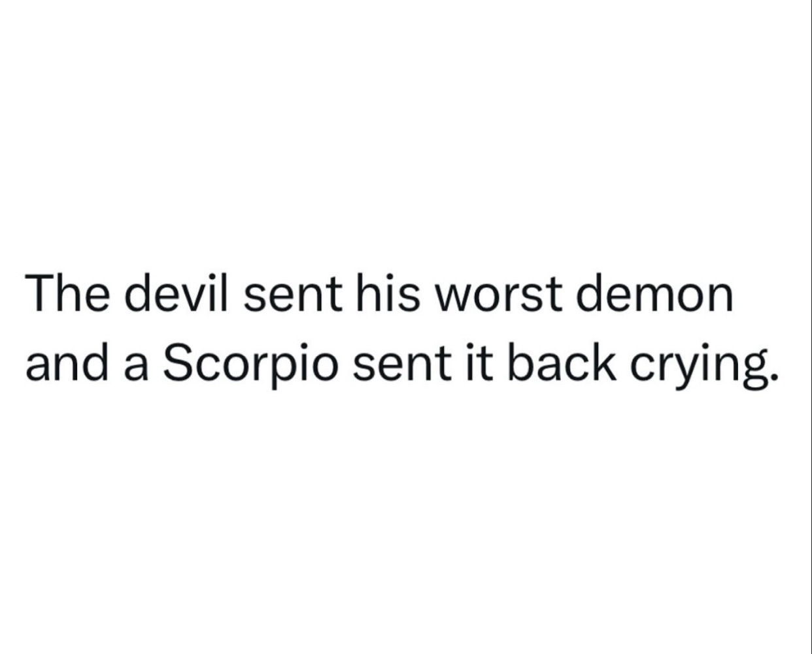Click the word "worst"
Image resolution: width=812 pixels, height=654 pixels.
498,296
